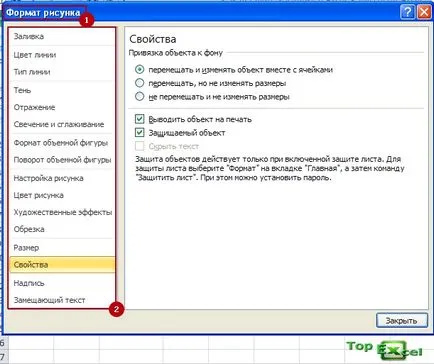Image resolution: width=434 pixels, height=364 pixels.
Task: Open the help question mark button
Action: (407, 12)
